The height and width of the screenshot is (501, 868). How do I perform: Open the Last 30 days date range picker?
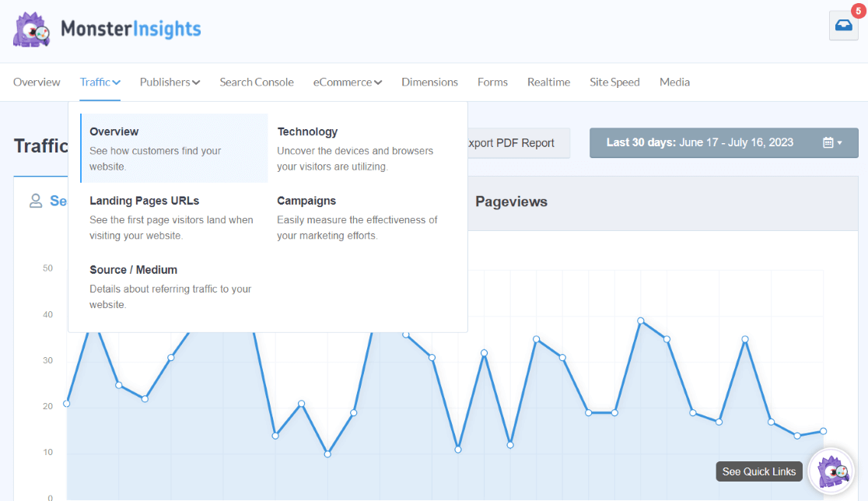724,143
